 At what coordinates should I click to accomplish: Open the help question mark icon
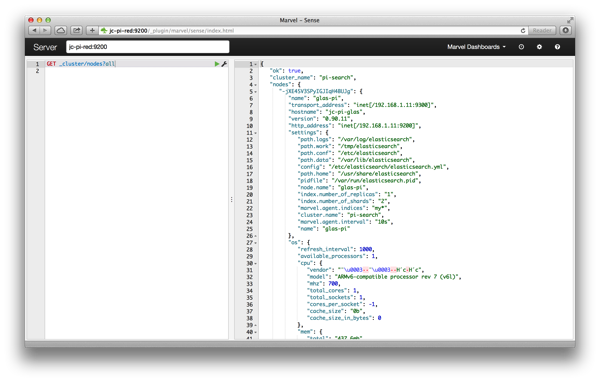(x=557, y=47)
